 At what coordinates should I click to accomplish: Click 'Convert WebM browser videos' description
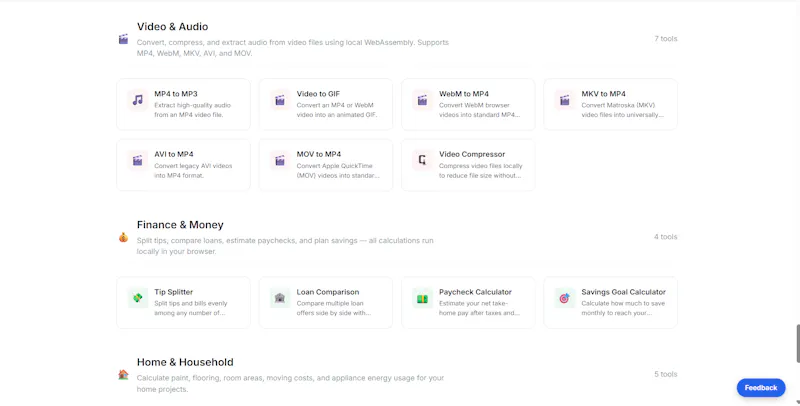tap(480, 110)
